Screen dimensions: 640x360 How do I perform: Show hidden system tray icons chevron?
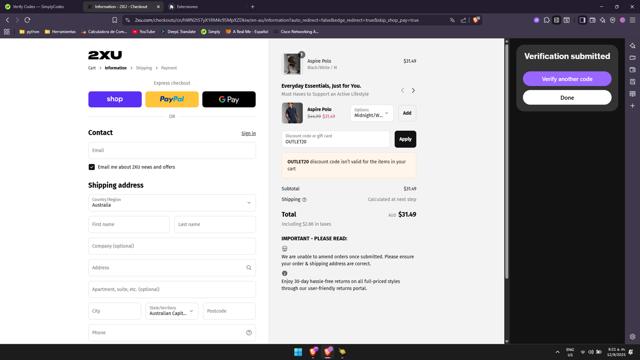coord(557,352)
